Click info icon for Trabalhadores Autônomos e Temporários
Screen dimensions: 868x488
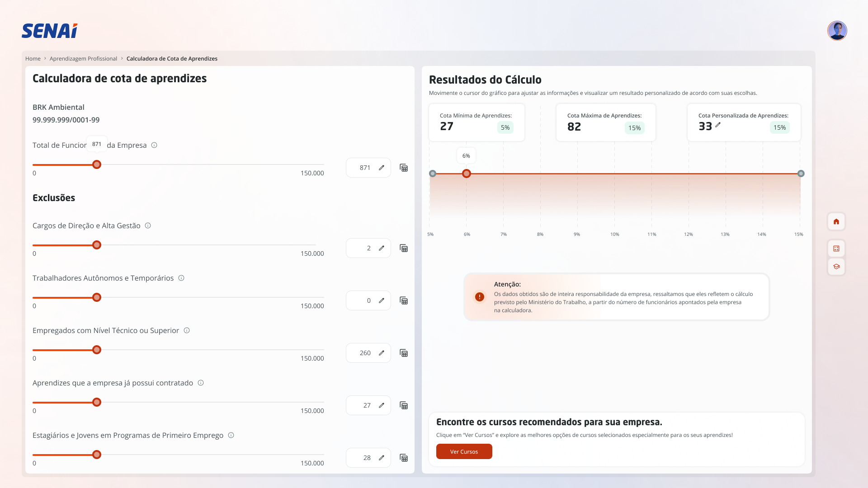(x=181, y=278)
